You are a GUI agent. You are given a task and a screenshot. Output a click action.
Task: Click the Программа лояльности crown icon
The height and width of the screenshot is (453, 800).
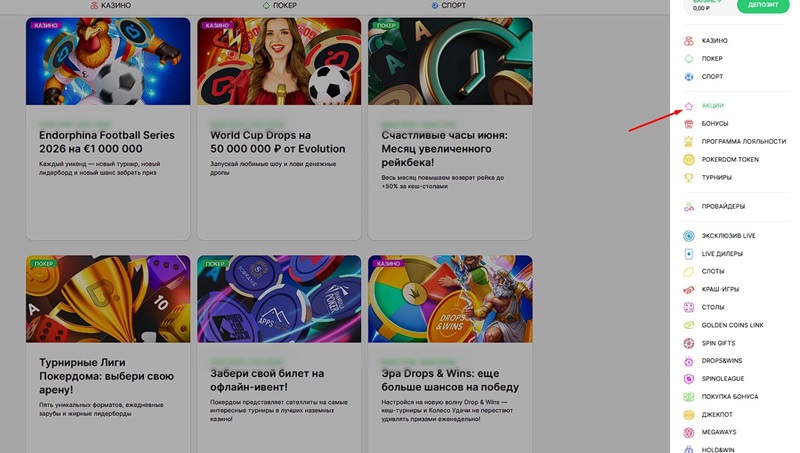tap(688, 142)
